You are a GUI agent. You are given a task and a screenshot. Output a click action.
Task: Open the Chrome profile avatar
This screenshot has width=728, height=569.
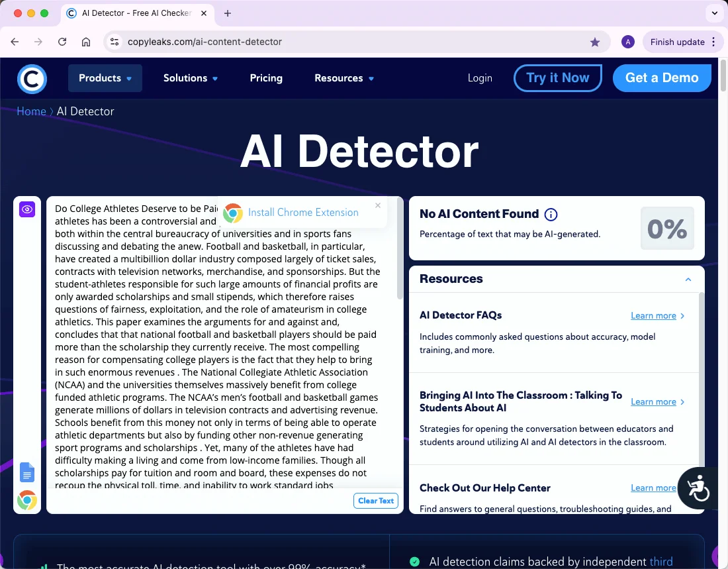click(x=627, y=42)
